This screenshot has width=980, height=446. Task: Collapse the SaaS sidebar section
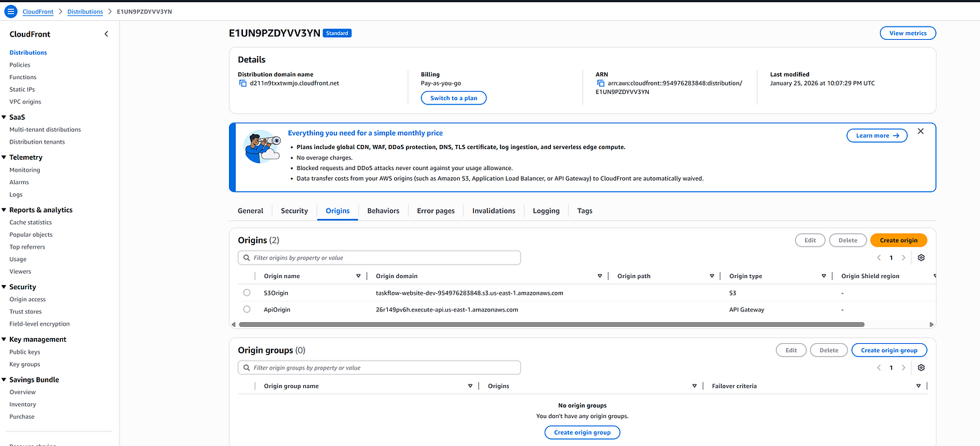(x=4, y=117)
